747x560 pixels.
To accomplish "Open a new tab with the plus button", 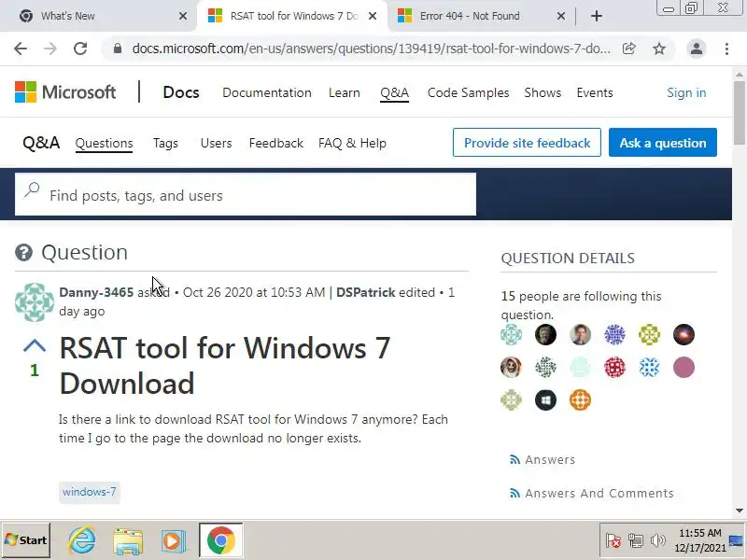I will tap(596, 16).
